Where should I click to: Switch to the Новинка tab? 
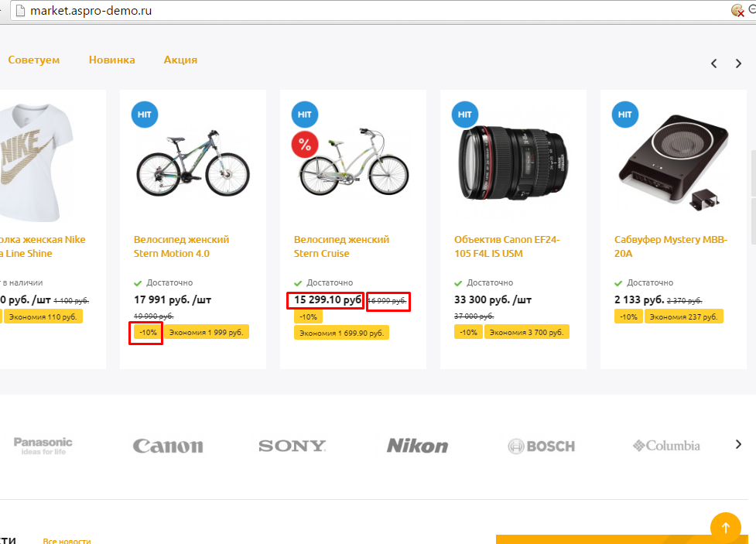[112, 60]
